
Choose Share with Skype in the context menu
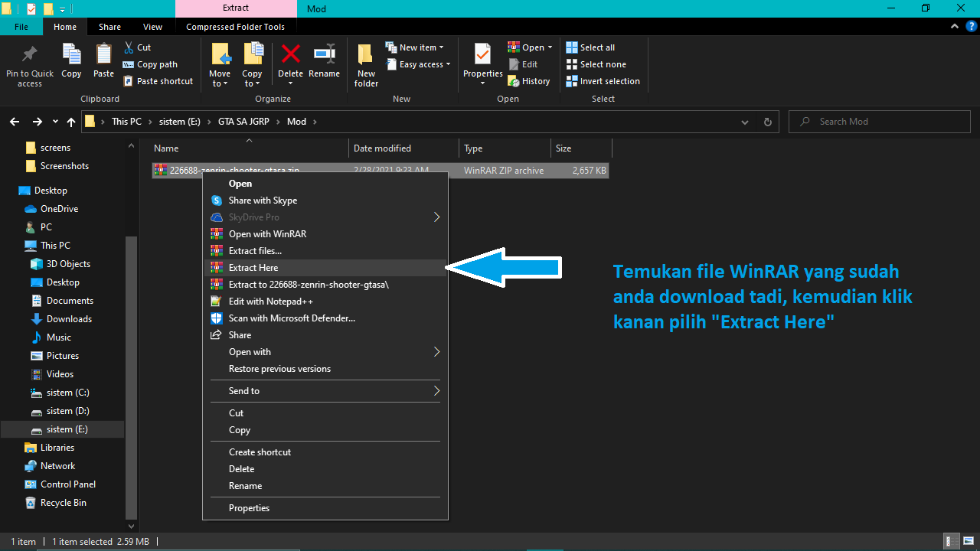pos(325,201)
